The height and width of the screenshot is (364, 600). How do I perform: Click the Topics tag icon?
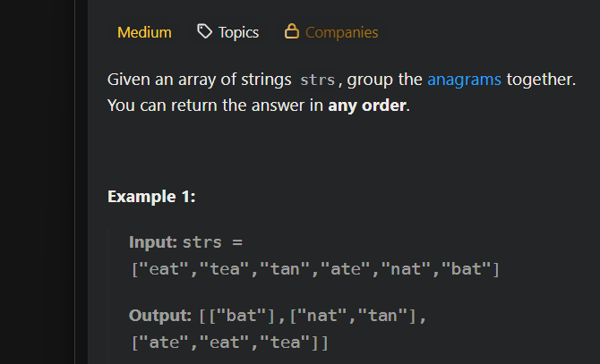(205, 32)
